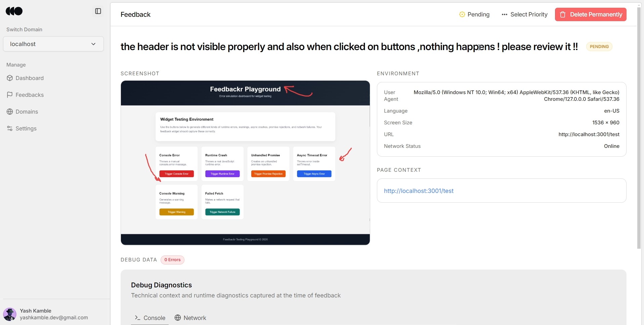
Task: Open the Pending status selector
Action: pos(474,14)
